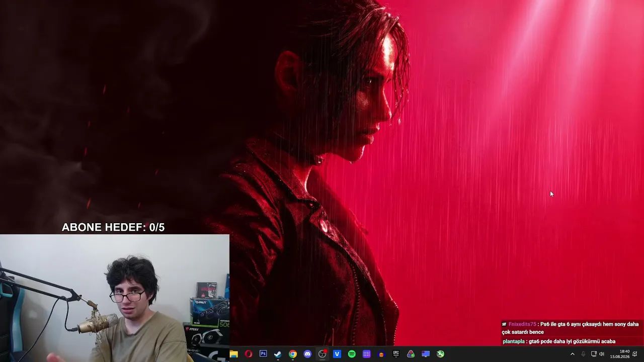
Task: Switch to OBS Studio on the taskbar
Action: click(x=323, y=354)
